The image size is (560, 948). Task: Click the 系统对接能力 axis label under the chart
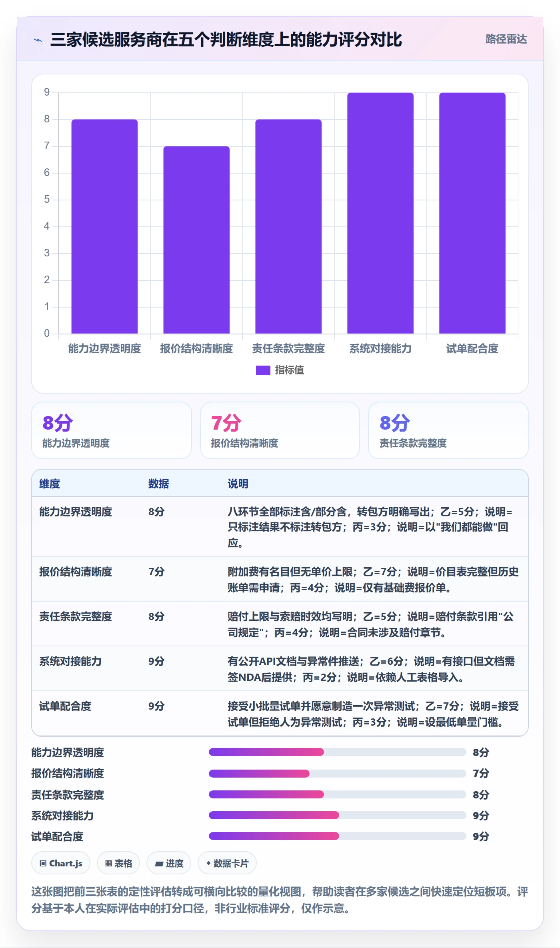coord(380,349)
